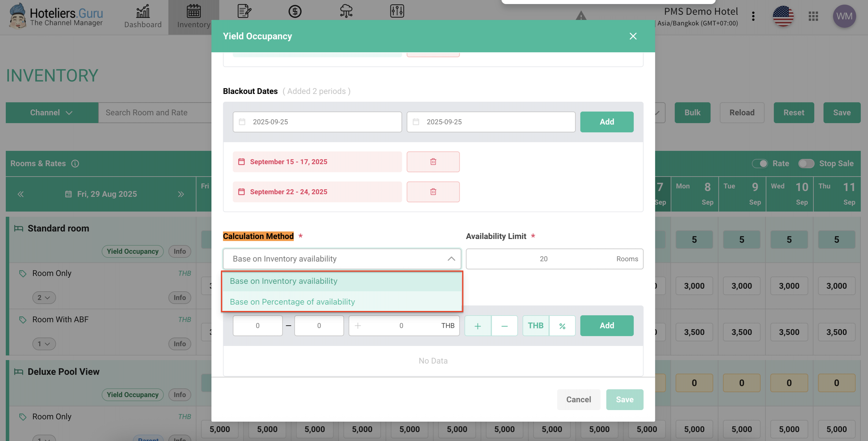Open the apps grid icon
The width and height of the screenshot is (868, 441).
(813, 16)
